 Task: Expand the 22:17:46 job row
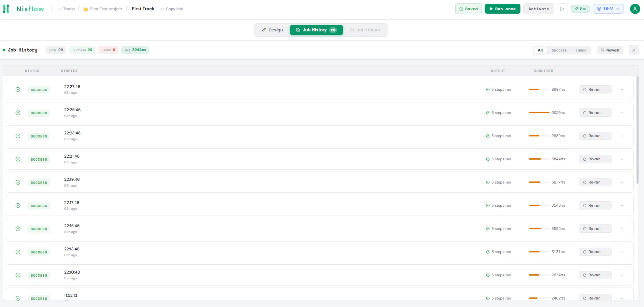[x=622, y=206]
